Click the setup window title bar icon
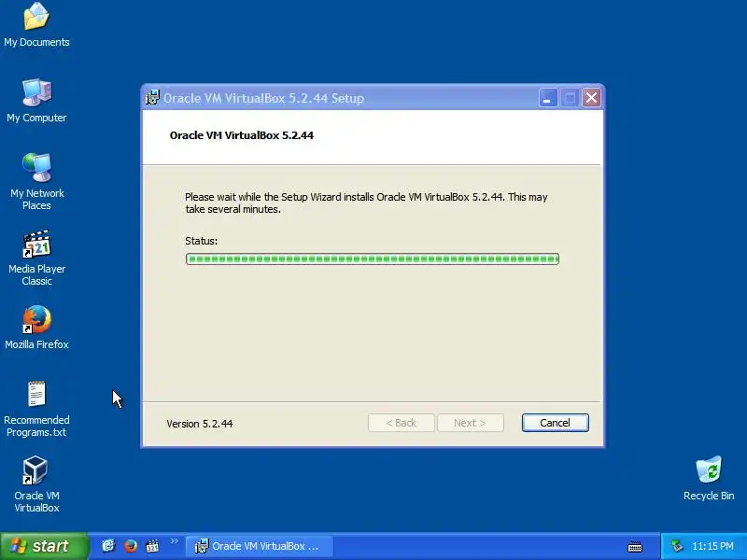This screenshot has height=560, width=747. pos(152,98)
